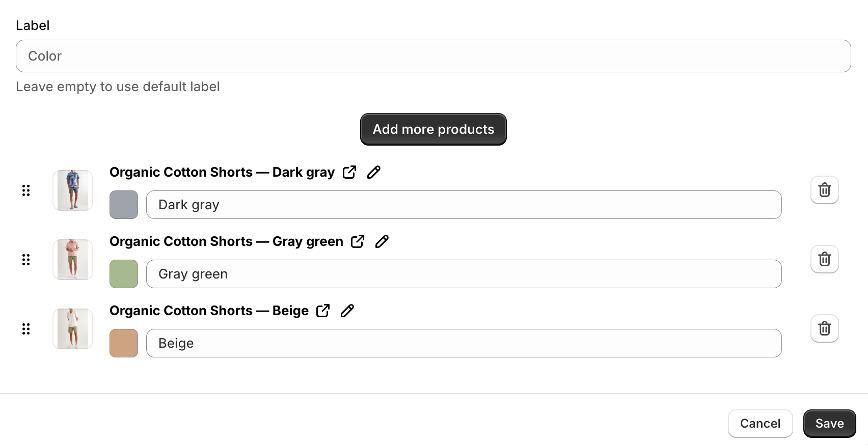This screenshot has width=868, height=445.
Task: Click the Color label input field
Action: pos(433,56)
